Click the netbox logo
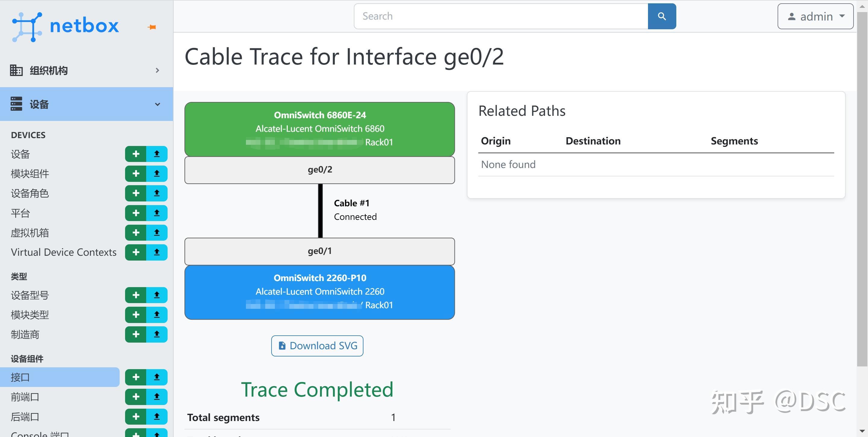Image resolution: width=868 pixels, height=437 pixels. pyautogui.click(x=65, y=26)
